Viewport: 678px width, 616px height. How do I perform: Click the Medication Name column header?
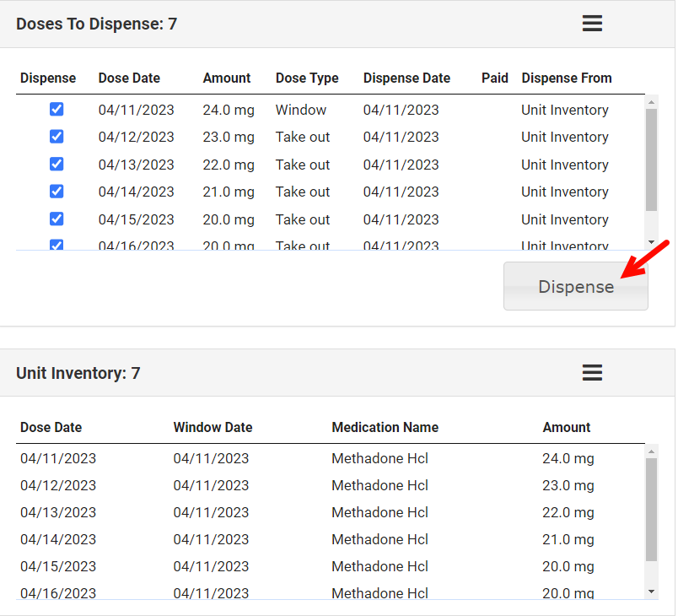click(385, 427)
